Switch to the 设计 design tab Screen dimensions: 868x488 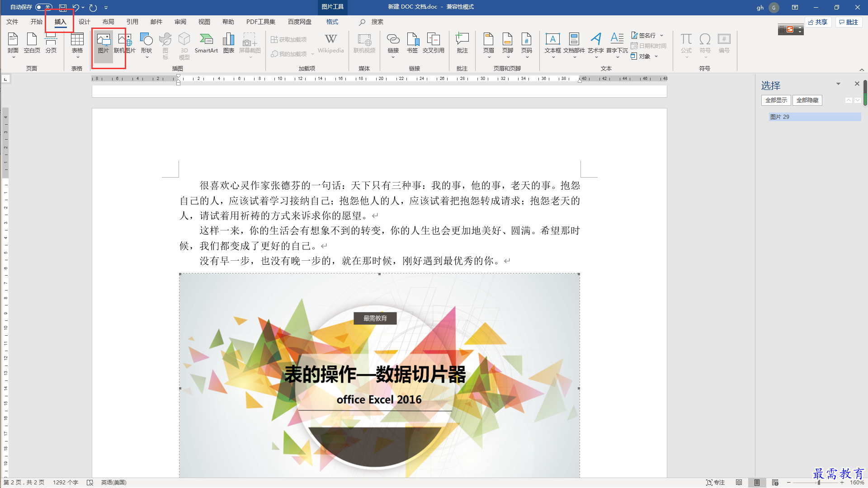84,22
